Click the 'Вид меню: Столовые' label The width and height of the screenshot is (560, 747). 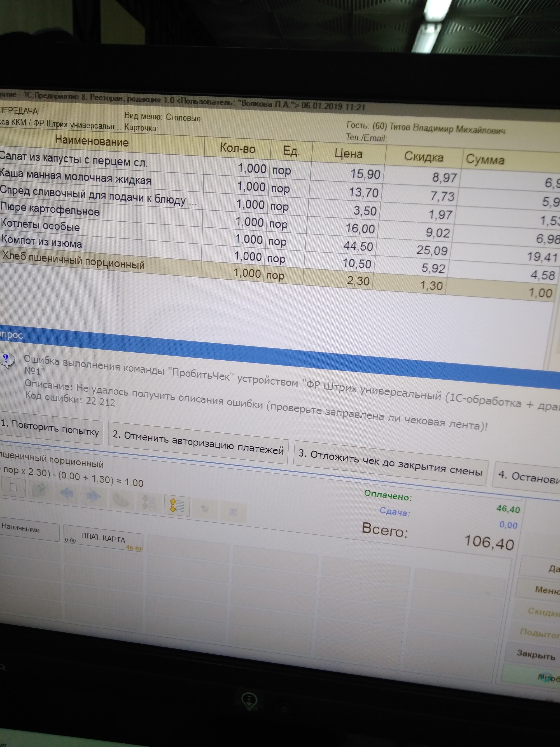162,117
